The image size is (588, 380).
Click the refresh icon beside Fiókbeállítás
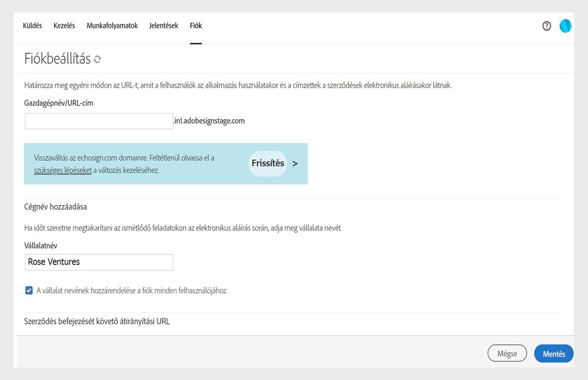click(97, 59)
